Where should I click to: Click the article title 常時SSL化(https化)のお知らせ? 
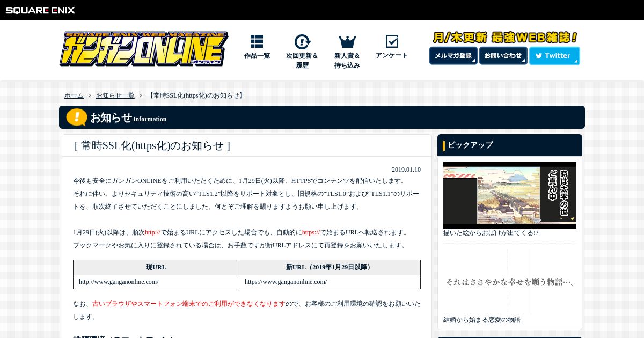point(152,145)
